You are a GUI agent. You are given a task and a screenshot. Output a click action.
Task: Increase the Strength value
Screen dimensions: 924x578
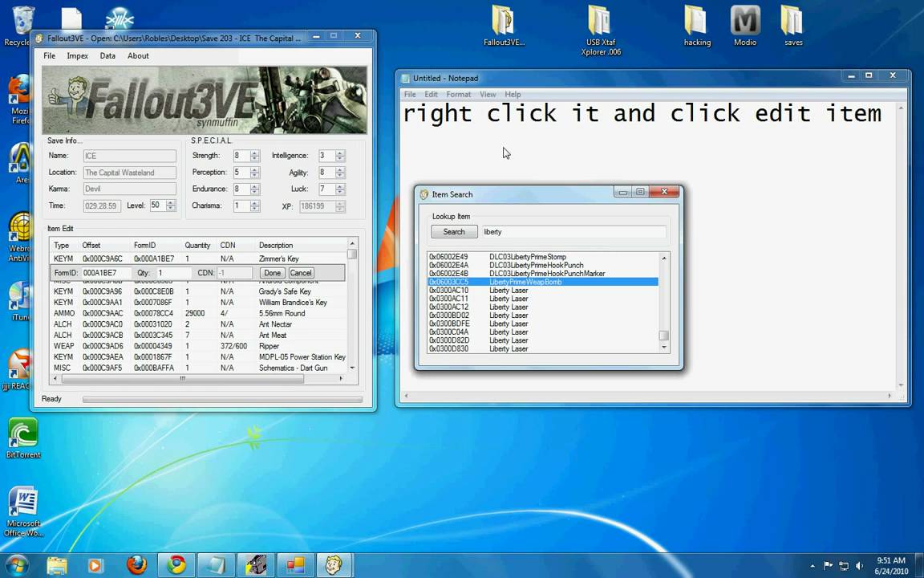pyautogui.click(x=254, y=153)
